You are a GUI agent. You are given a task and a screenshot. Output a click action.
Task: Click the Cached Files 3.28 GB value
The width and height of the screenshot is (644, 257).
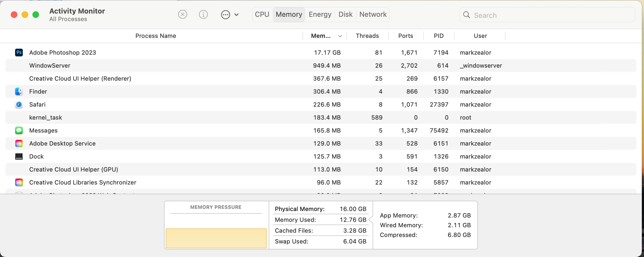coord(355,230)
